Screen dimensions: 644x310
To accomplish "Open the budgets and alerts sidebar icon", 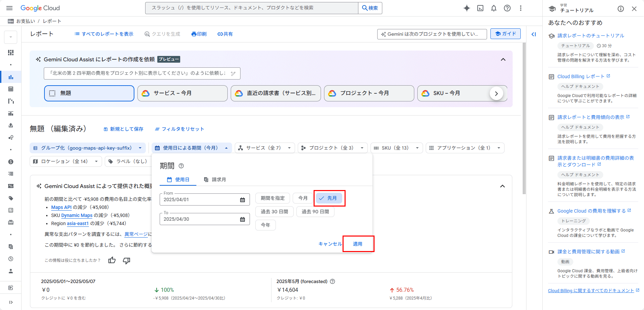I will [x=11, y=113].
